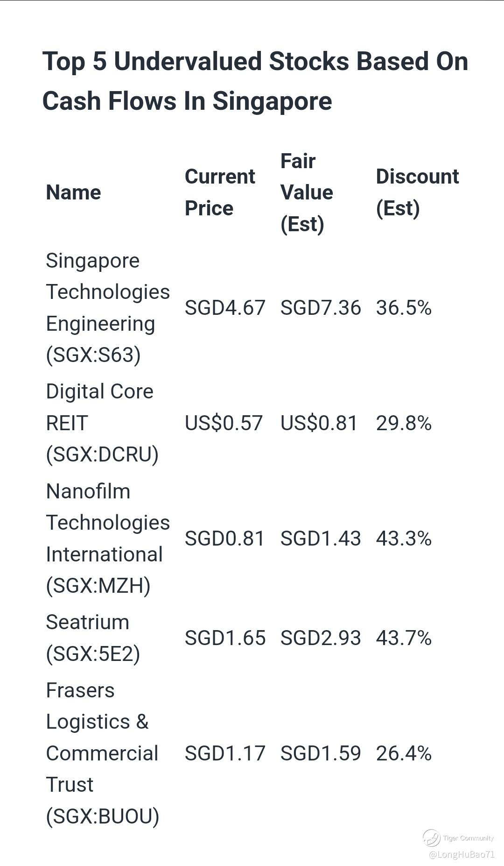Click the 26.4% discount value
The width and height of the screenshot is (504, 866).
click(x=404, y=753)
